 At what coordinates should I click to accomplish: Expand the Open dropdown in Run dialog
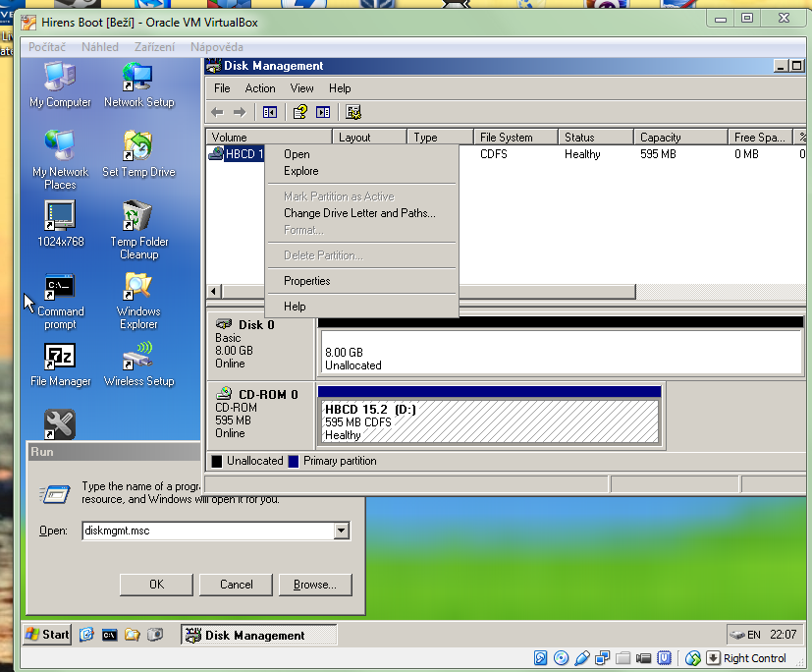[x=342, y=531]
